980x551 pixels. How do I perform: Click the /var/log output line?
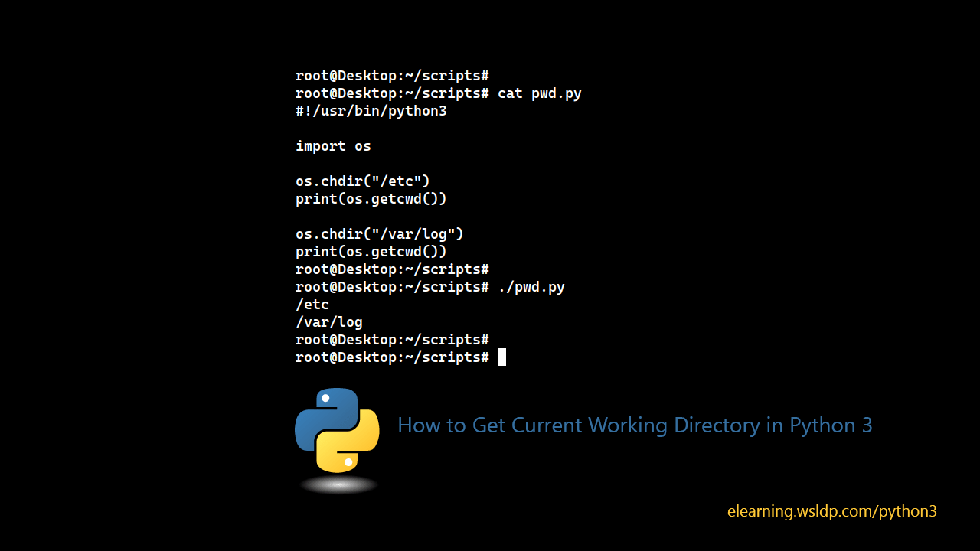(x=328, y=322)
